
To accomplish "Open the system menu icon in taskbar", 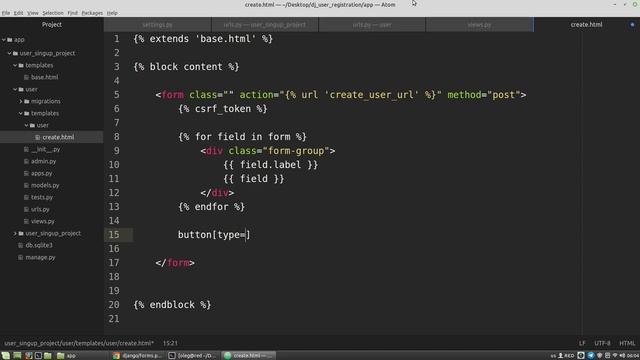I will coord(5,356).
